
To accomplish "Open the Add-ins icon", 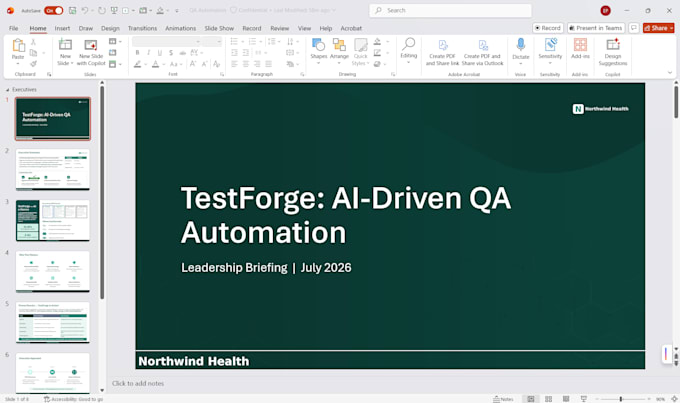I will pos(580,45).
